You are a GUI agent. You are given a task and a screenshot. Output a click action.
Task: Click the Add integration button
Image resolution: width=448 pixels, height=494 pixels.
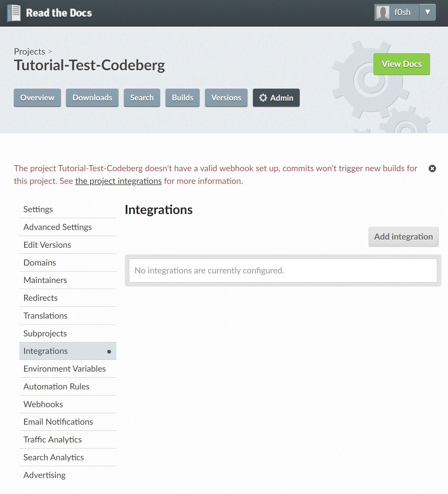click(403, 237)
